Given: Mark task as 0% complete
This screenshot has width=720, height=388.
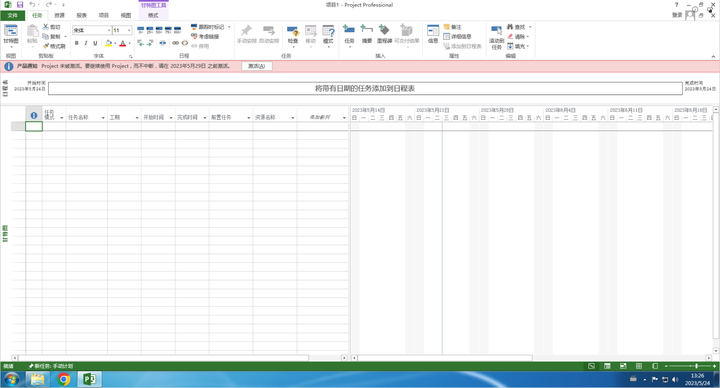Looking at the screenshot, I should [x=141, y=30].
